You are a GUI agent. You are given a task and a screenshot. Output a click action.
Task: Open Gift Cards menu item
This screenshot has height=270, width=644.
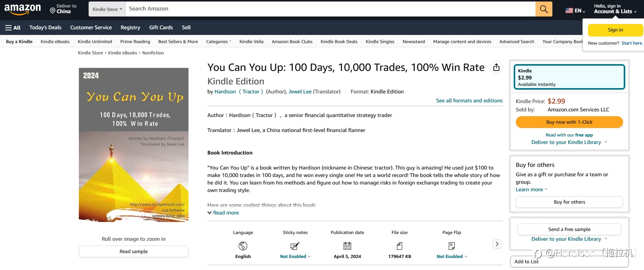tap(161, 27)
